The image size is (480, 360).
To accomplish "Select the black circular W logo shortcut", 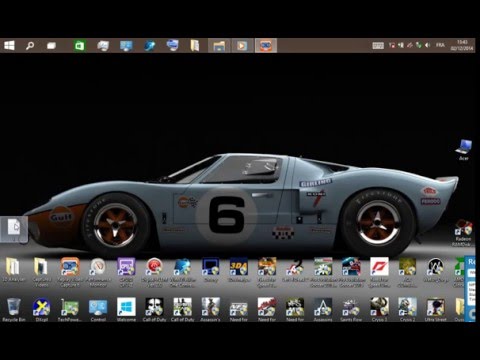I will pos(435,269).
